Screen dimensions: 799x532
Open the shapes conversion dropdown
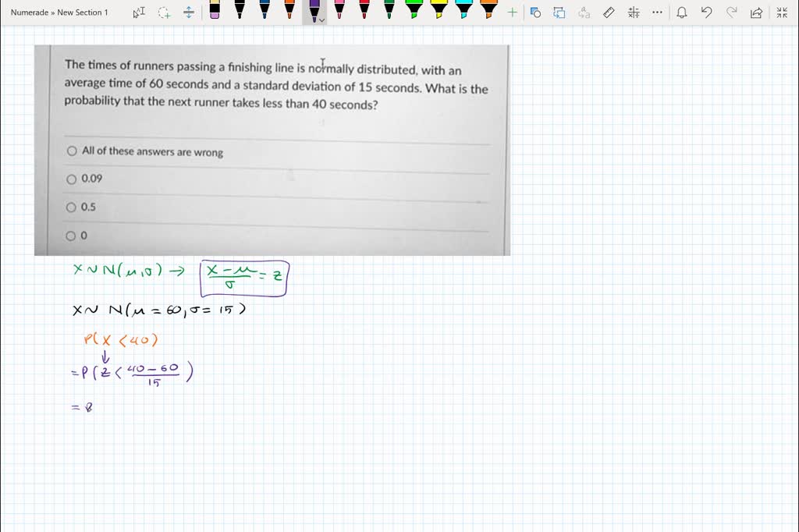click(x=558, y=12)
